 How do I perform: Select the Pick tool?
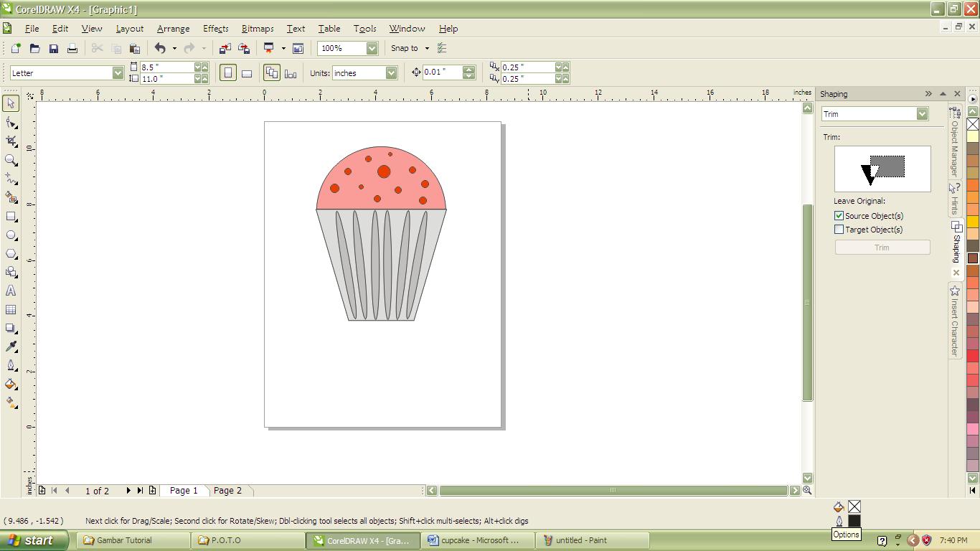click(10, 103)
